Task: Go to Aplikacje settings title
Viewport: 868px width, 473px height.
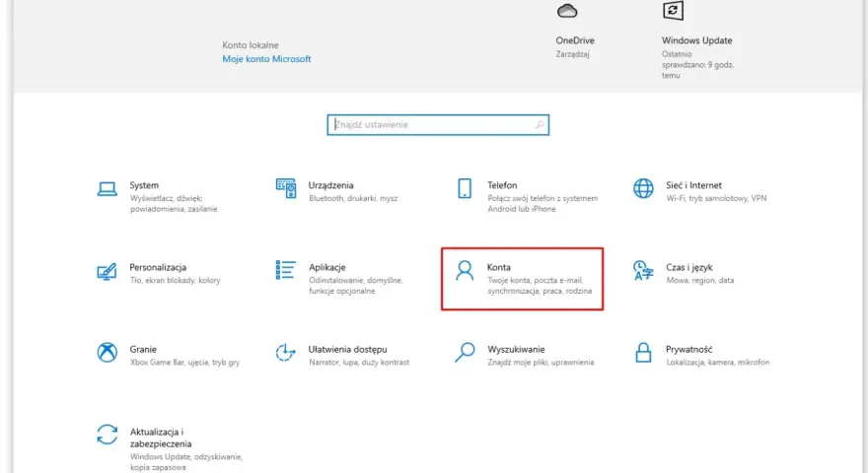Action: coord(327,267)
